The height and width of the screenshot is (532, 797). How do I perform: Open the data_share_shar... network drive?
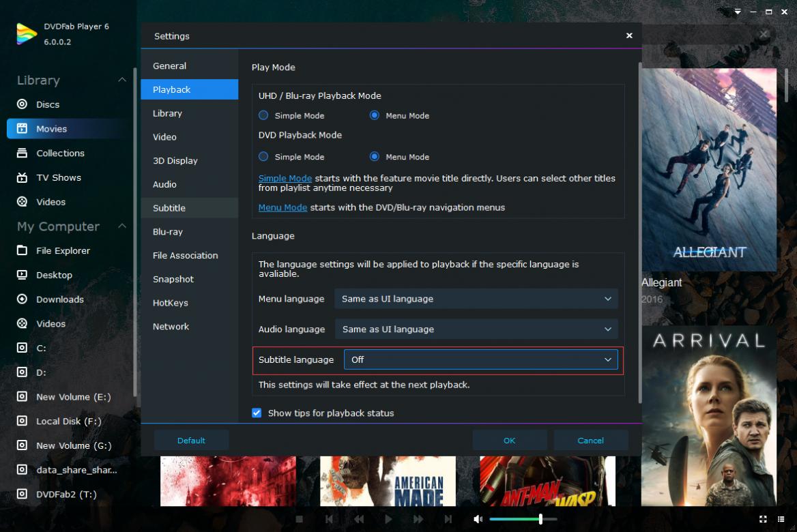[67, 469]
